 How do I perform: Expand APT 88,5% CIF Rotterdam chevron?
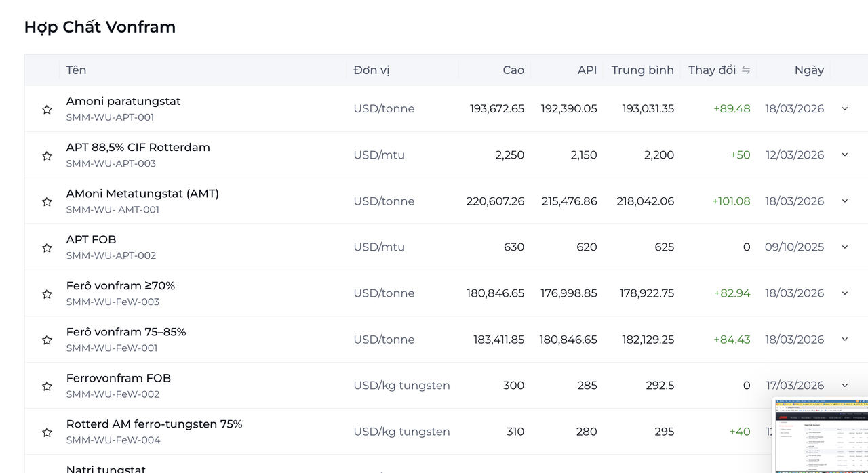click(x=844, y=155)
